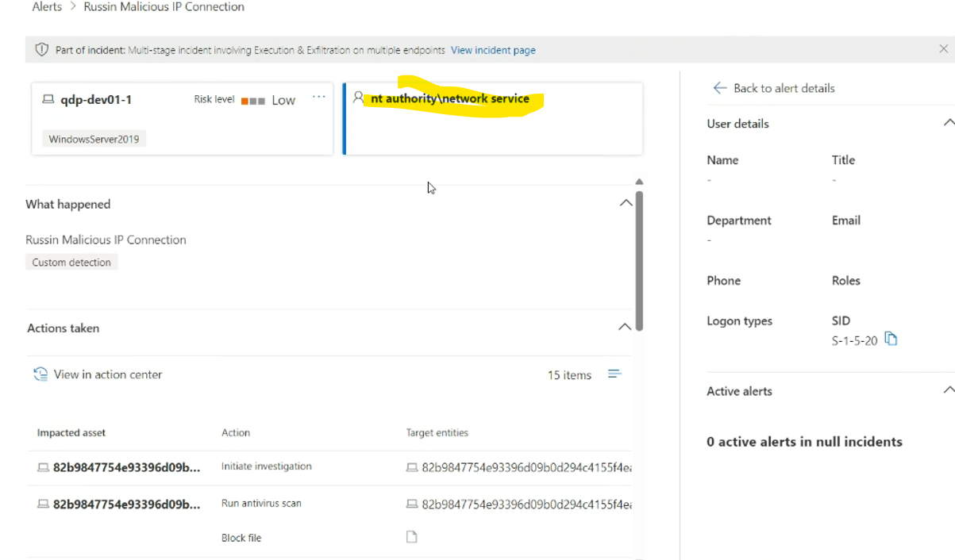This screenshot has width=955, height=560.
Task: Click the user icon beside nt authority\network service
Action: point(357,98)
